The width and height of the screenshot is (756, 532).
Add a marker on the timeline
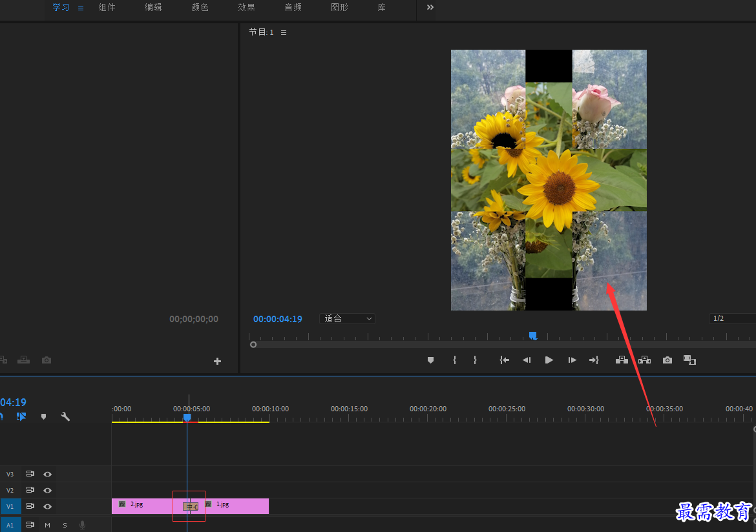pyautogui.click(x=43, y=416)
